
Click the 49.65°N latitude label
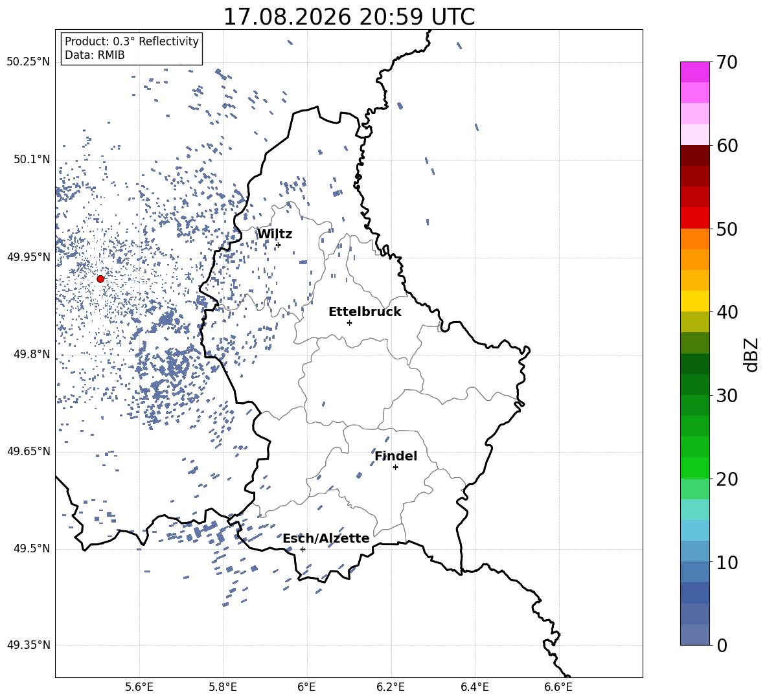click(x=29, y=451)
